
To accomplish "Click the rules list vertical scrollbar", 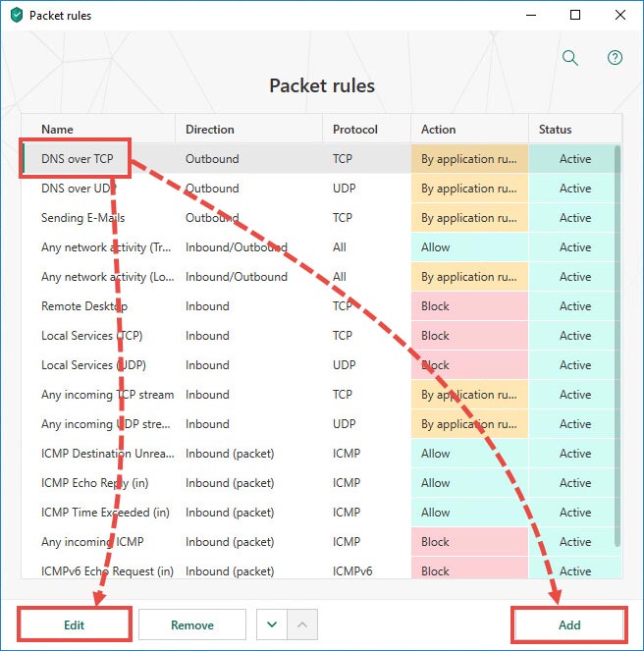I will tap(617, 346).
